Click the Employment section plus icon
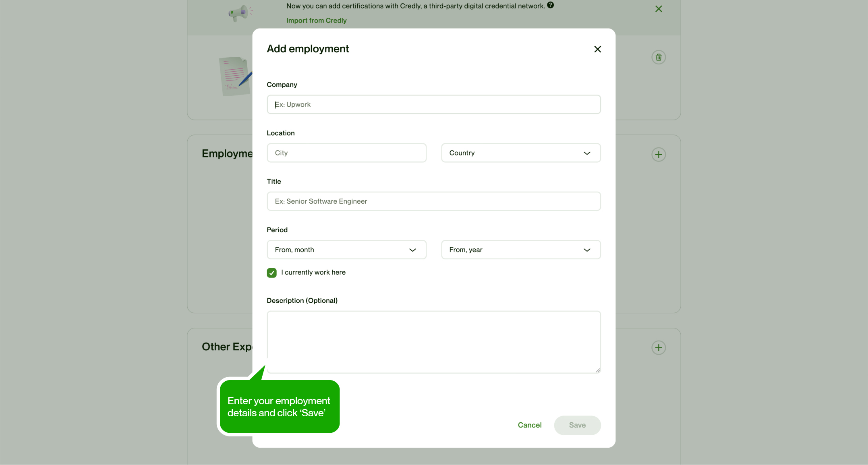The height and width of the screenshot is (465, 868). 659,155
